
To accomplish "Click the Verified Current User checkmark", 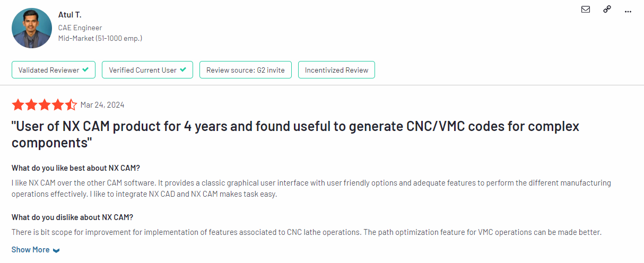I will tap(183, 70).
